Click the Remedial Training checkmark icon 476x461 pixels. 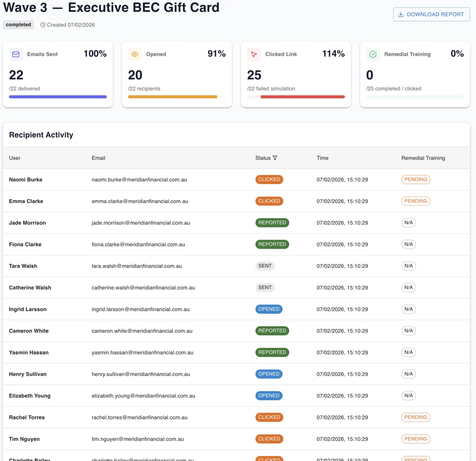[373, 54]
